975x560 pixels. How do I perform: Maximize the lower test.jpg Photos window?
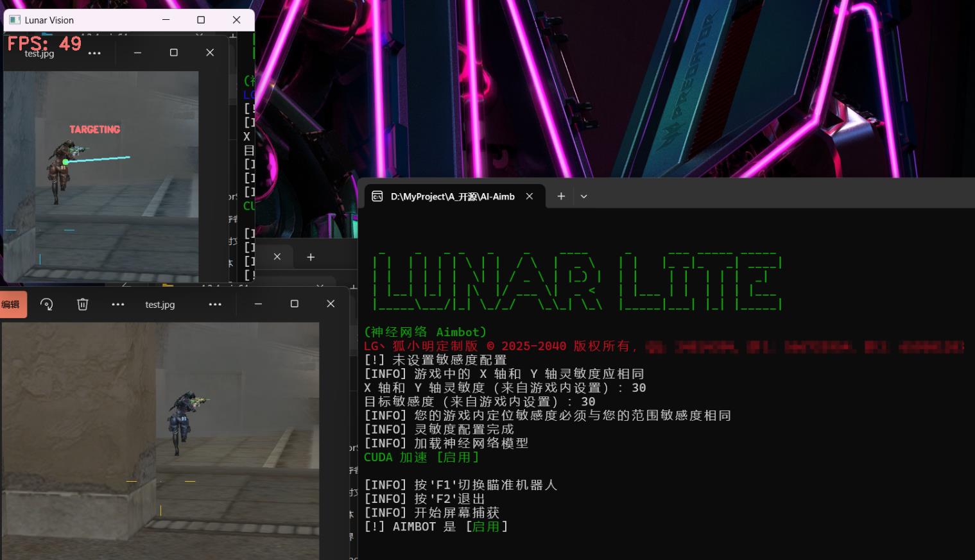295,303
